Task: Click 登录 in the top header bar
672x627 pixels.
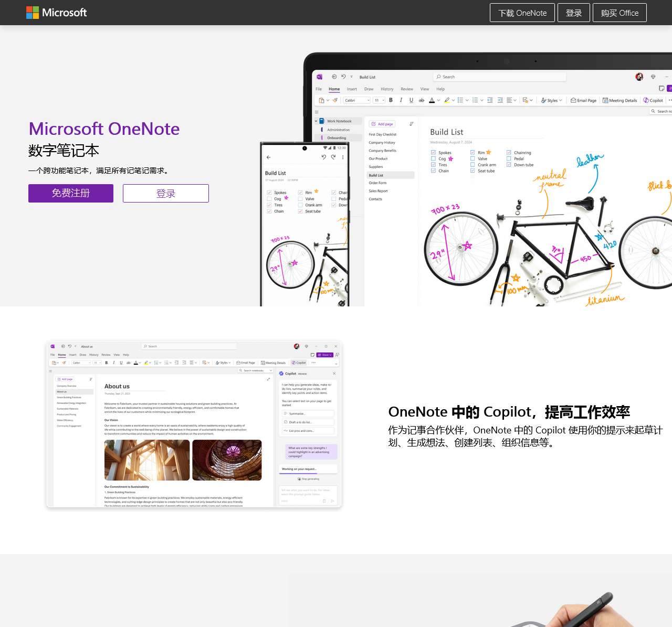Action: click(x=574, y=13)
